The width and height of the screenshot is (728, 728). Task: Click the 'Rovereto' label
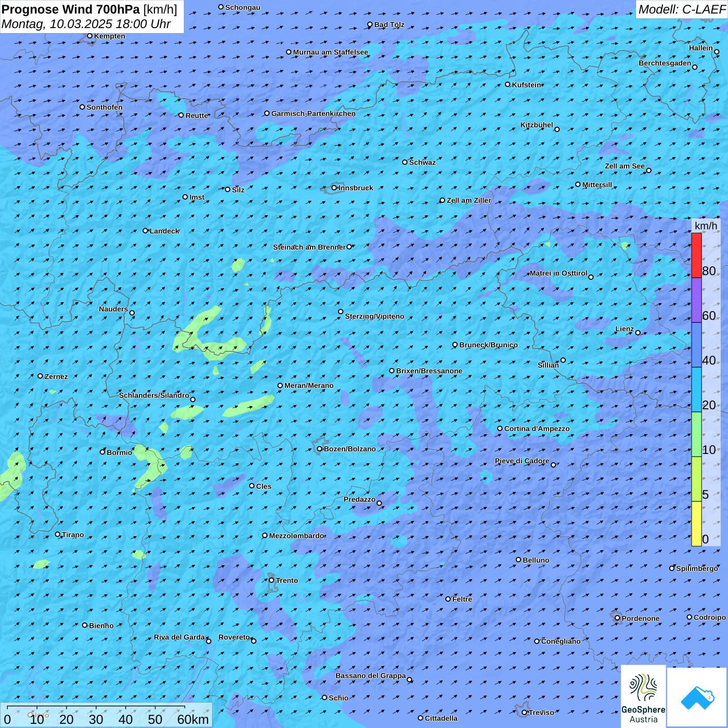coord(234,637)
